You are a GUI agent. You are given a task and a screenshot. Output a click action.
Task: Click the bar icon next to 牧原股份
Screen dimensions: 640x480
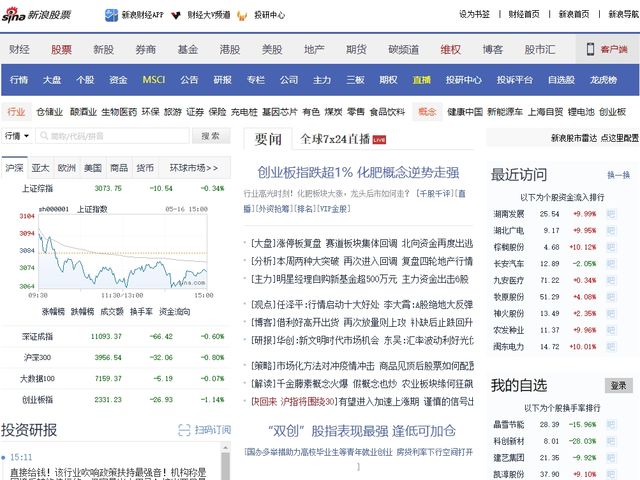click(x=611, y=297)
